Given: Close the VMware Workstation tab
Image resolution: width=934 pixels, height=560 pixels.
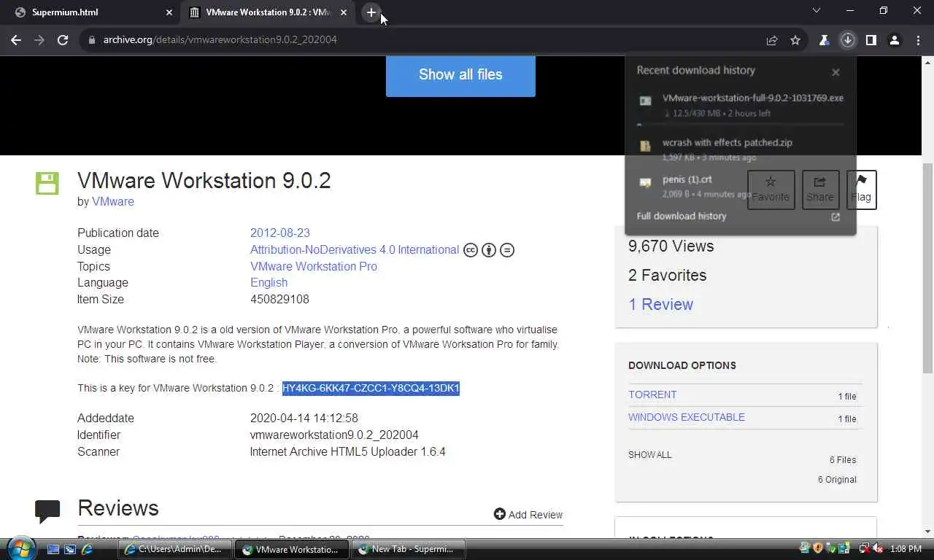Looking at the screenshot, I should pyautogui.click(x=344, y=12).
